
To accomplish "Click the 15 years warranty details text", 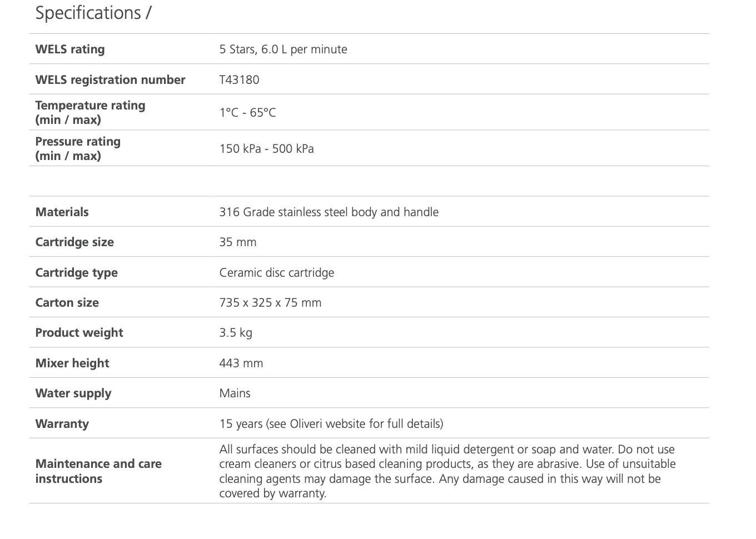I will click(331, 423).
